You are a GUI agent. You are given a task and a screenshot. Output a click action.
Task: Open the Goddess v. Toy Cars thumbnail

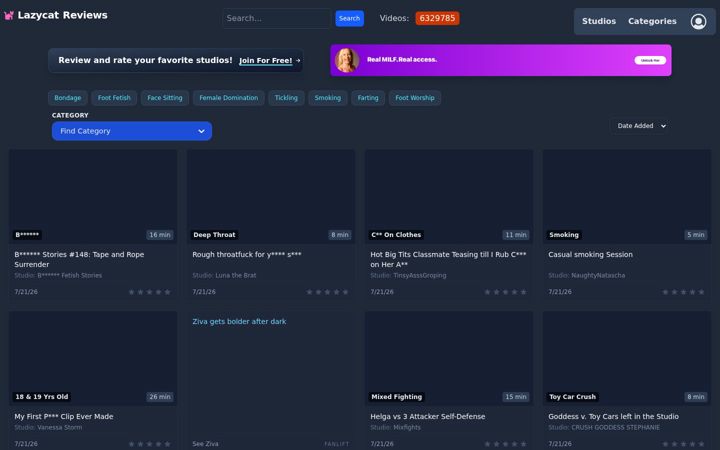(x=627, y=359)
